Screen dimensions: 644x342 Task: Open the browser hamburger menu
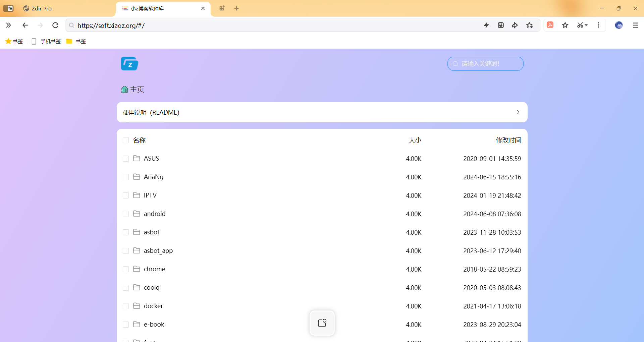tap(635, 25)
